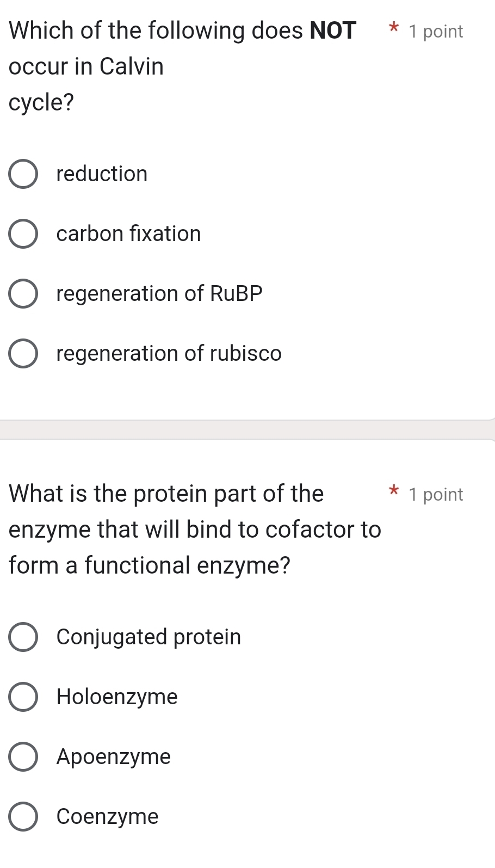Click the "Apoenzyme" answer text
Viewport: 495px width, 868px height.
pyautogui.click(x=113, y=756)
